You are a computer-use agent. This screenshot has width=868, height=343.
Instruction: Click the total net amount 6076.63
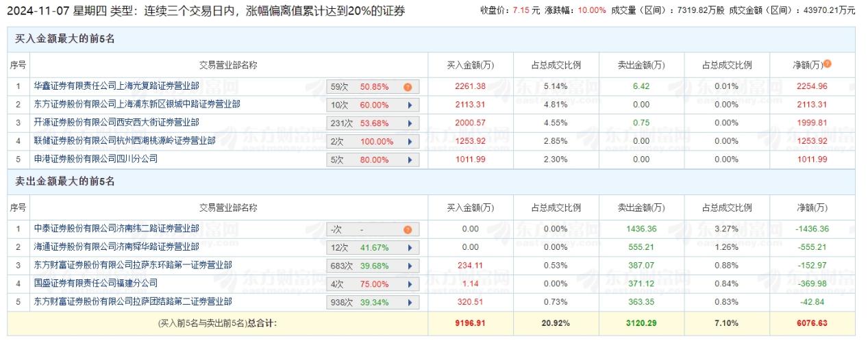click(x=812, y=322)
